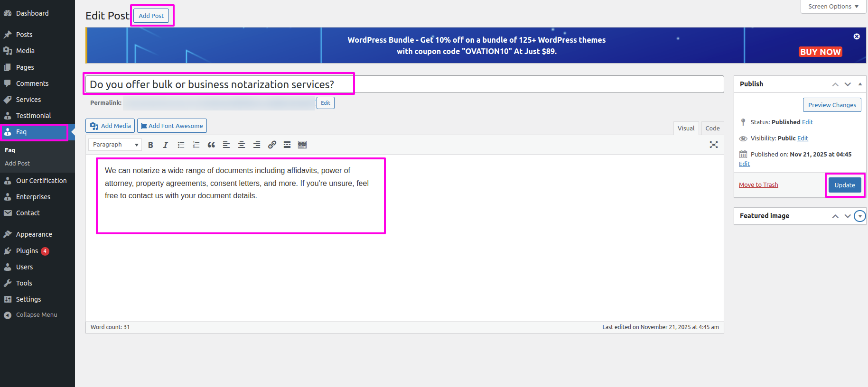Insert or edit a link
This screenshot has width=868, height=387.
tap(272, 145)
